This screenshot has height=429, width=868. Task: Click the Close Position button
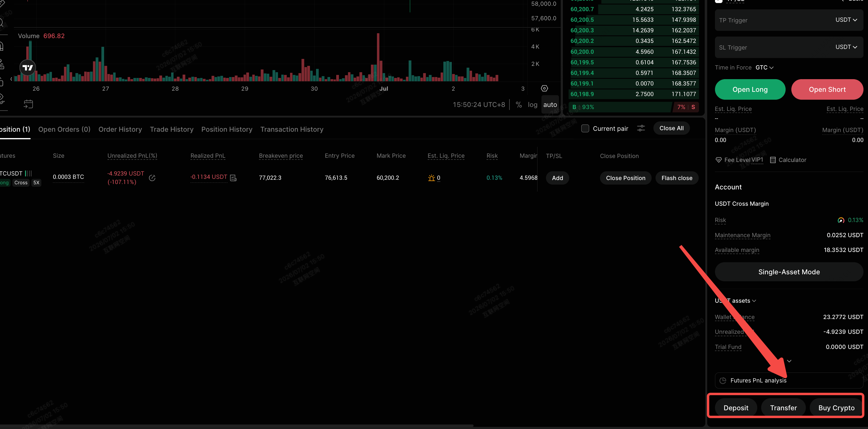625,178
